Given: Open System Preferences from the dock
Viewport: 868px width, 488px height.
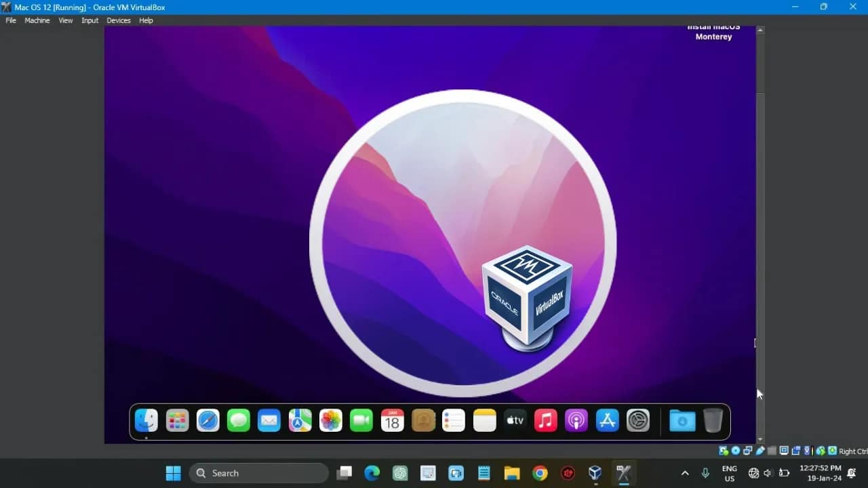Looking at the screenshot, I should coord(637,420).
